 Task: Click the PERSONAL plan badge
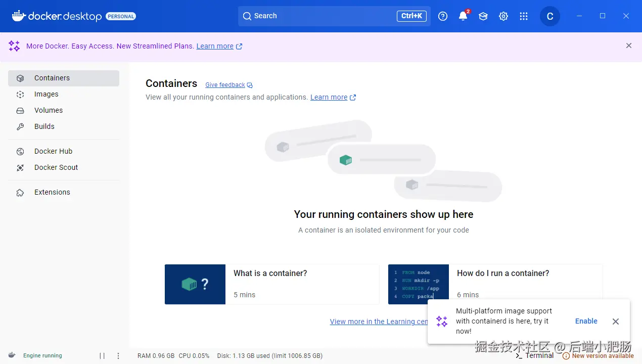pos(121,16)
